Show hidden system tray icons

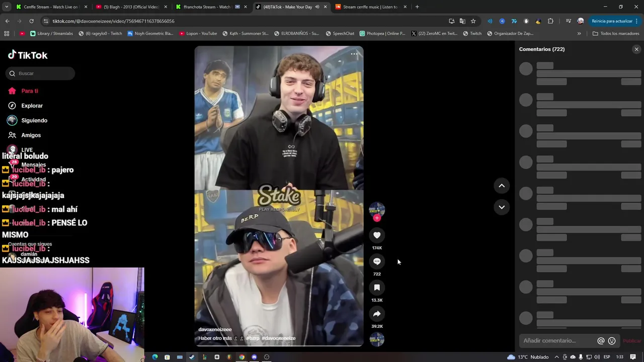(556, 357)
